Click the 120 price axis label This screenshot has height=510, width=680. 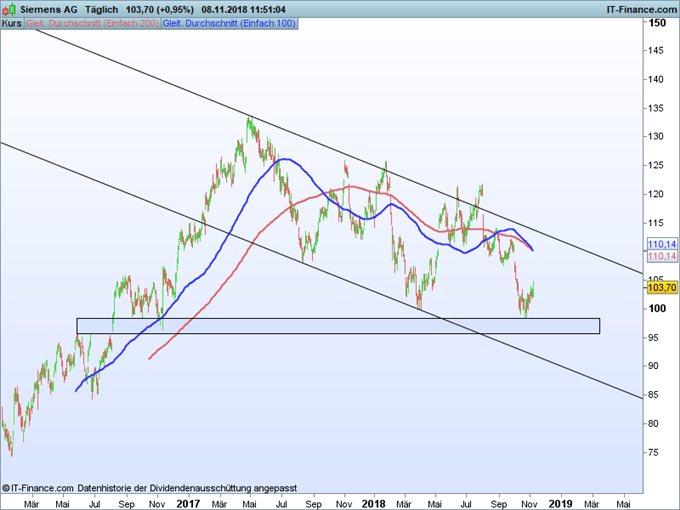click(656, 194)
